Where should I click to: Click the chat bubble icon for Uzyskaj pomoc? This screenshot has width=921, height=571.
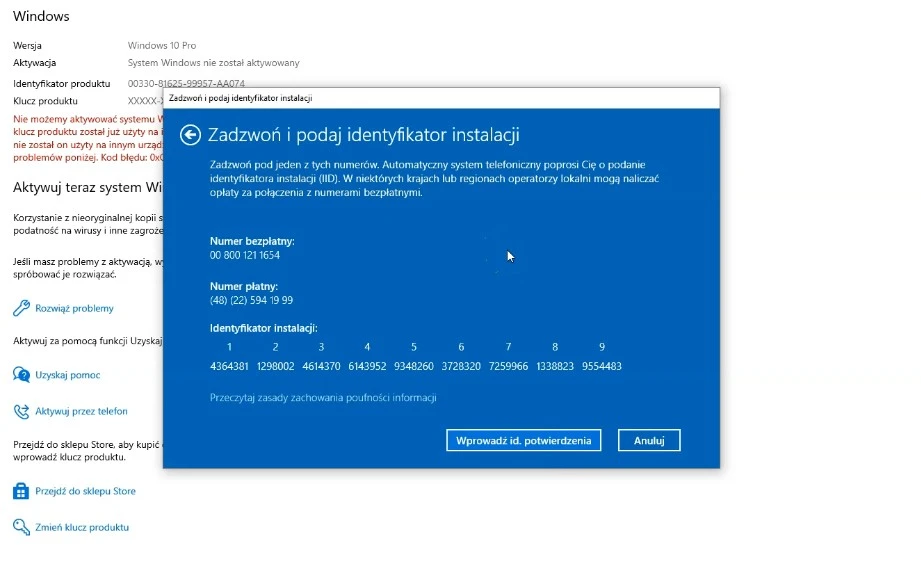pos(21,375)
